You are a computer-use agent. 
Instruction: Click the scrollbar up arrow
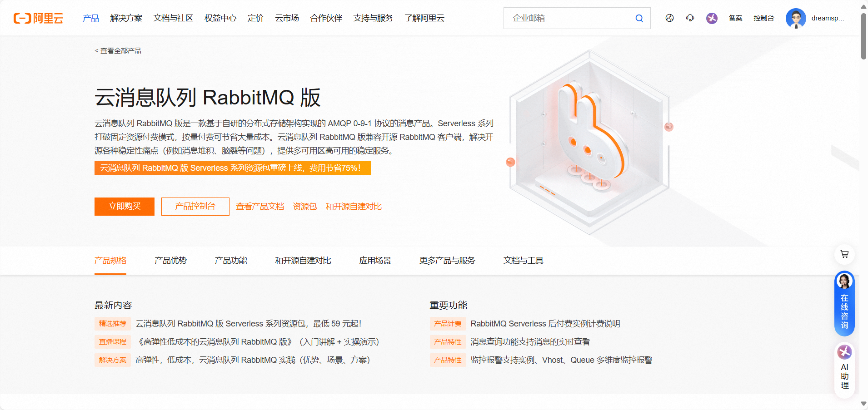coord(863,6)
